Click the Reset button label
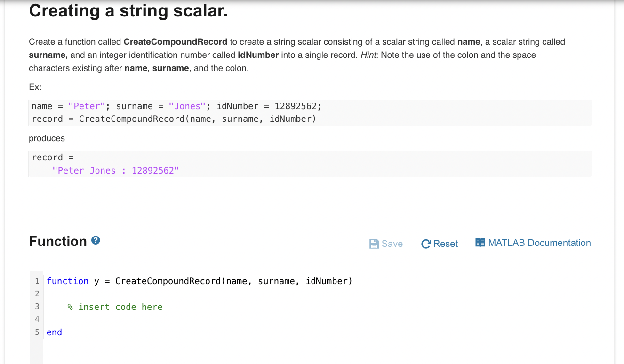This screenshot has height=364, width=624. [445, 244]
